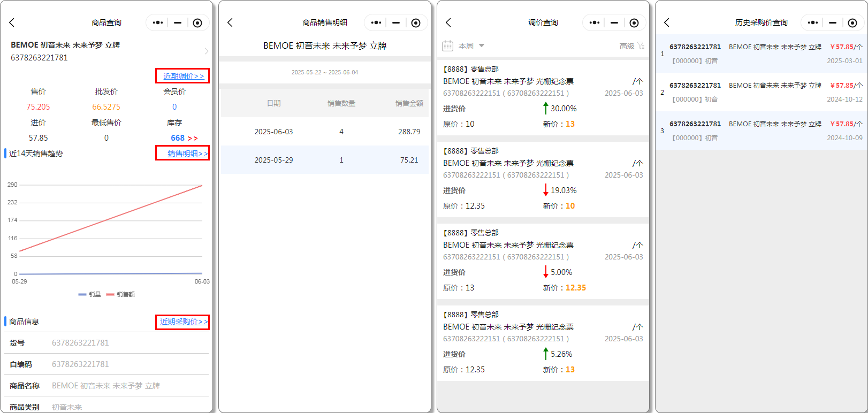Open more options in 商品销售明细 capsule
The height and width of the screenshot is (413, 868).
tap(376, 22)
